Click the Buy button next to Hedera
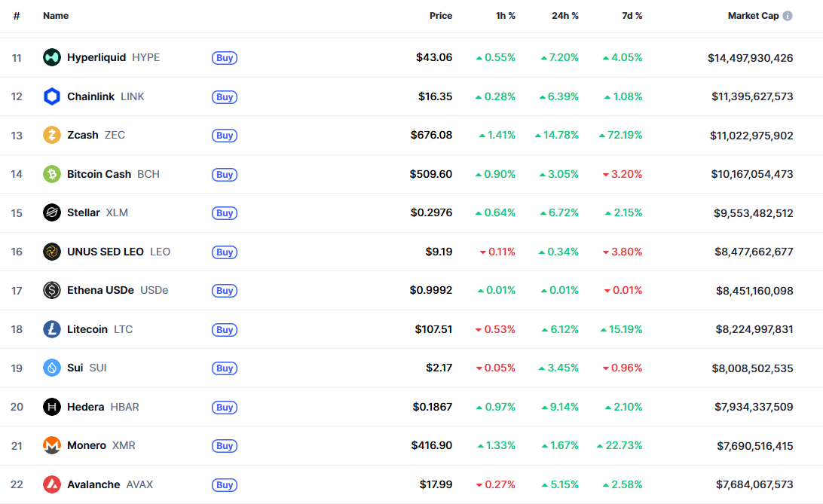Screen dimensions: 823x504 pos(225,408)
